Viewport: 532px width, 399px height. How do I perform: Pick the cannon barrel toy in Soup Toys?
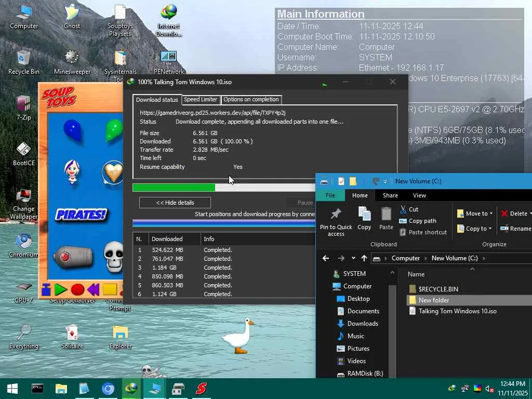pos(73,257)
